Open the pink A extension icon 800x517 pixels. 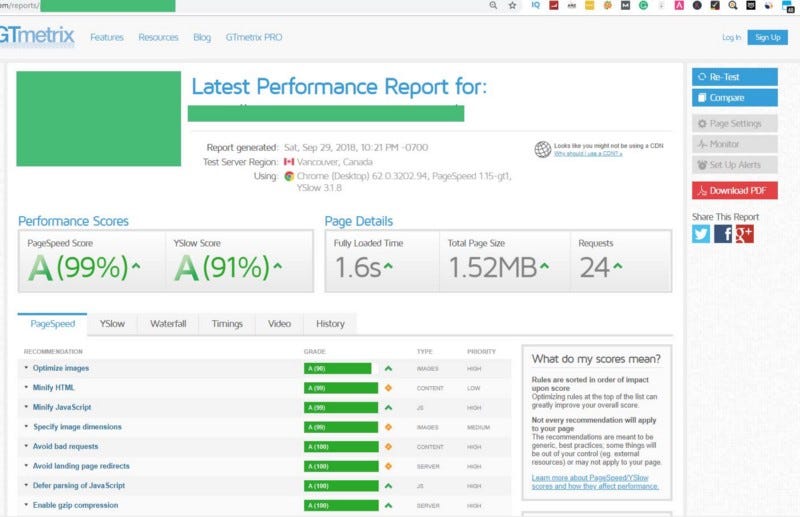click(x=679, y=5)
